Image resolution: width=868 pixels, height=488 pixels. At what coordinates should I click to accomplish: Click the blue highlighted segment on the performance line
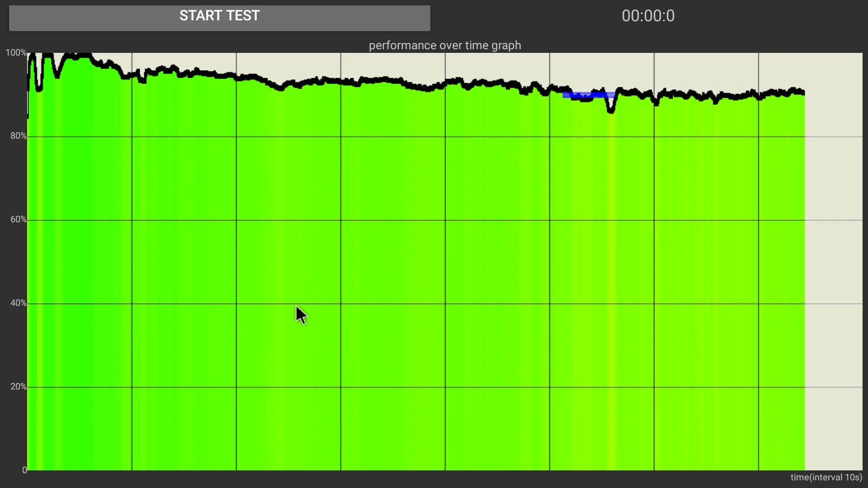[588, 95]
